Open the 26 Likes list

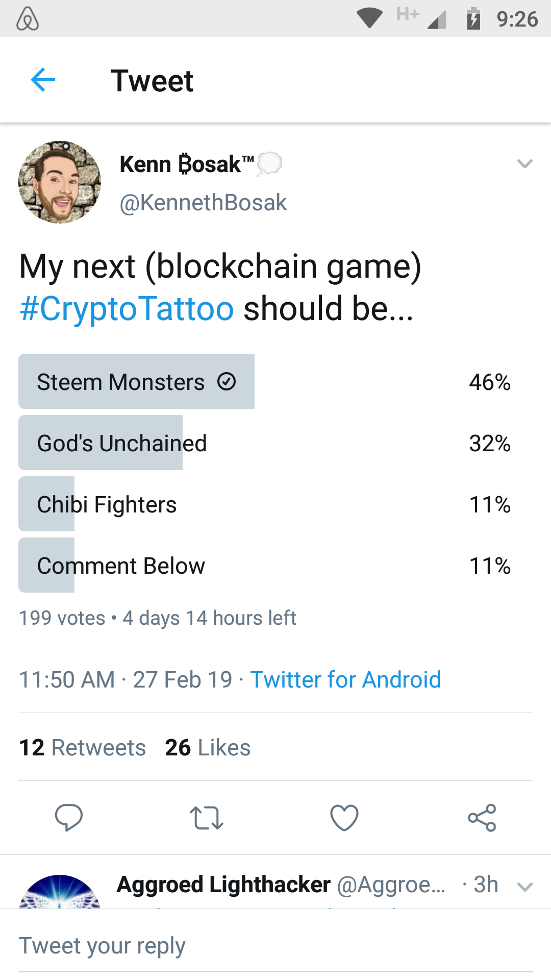coord(208,748)
